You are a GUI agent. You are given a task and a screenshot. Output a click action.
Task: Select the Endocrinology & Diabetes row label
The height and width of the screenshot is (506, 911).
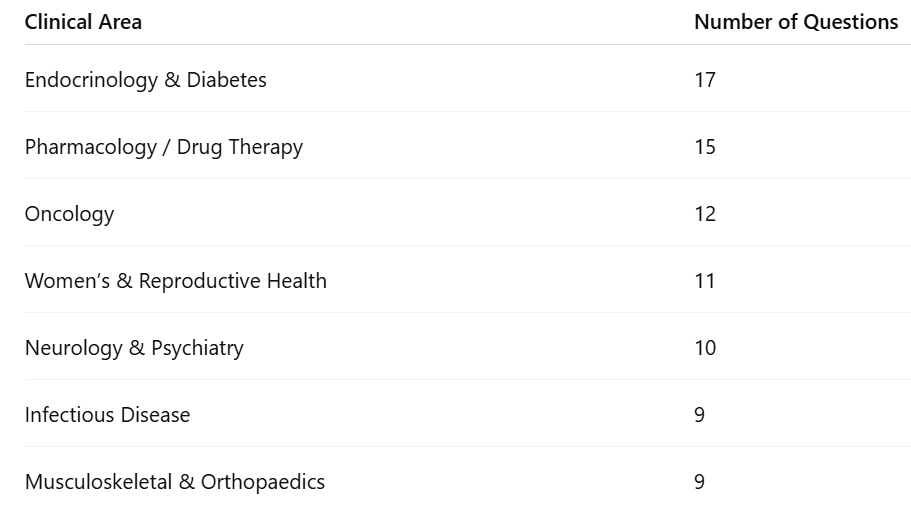[145, 80]
